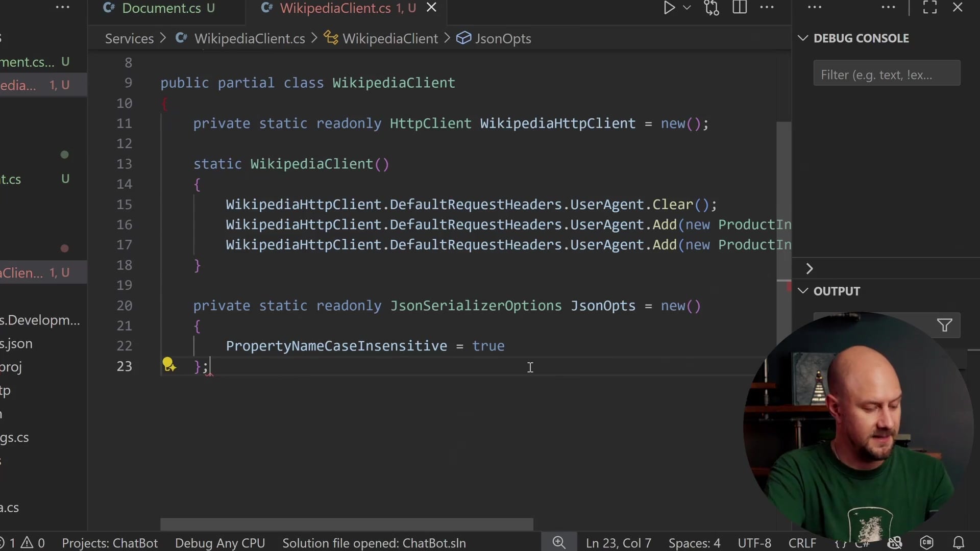Click the C# Dev Kit status bar icon
This screenshot has height=551, width=980.
coord(926,542)
